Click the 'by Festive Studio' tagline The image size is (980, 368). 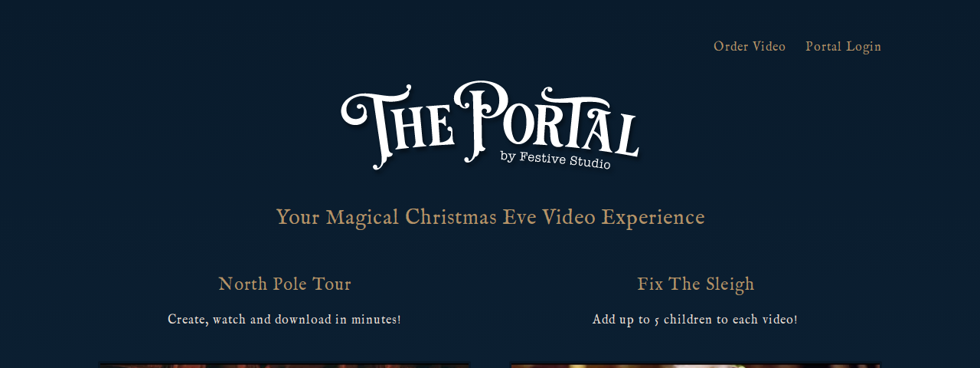555,159
